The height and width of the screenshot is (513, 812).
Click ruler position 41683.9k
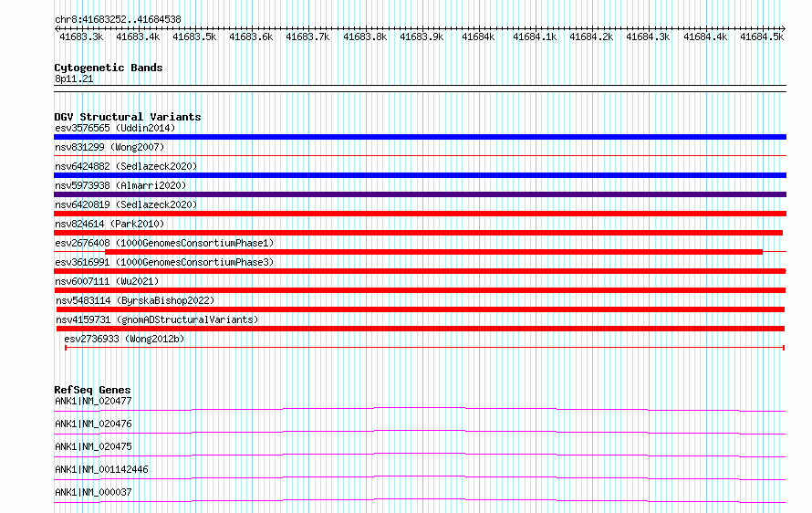[x=422, y=37]
